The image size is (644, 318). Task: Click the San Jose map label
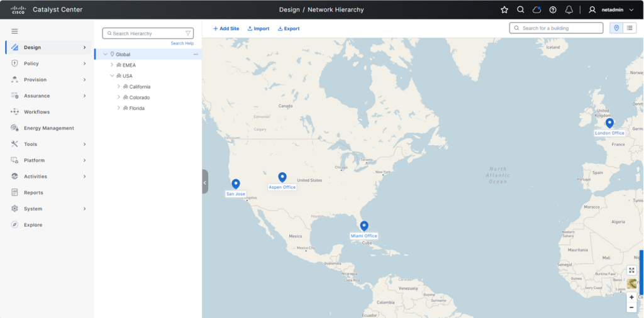(x=236, y=194)
